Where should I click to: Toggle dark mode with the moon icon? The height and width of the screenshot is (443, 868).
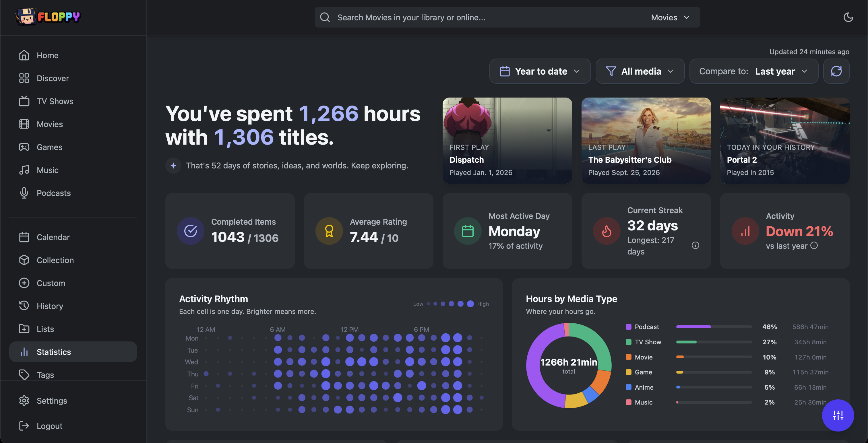coord(848,17)
